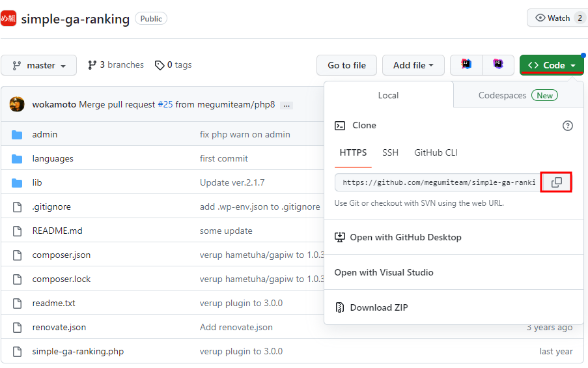
Task: Open the lib folder
Action: pos(37,182)
